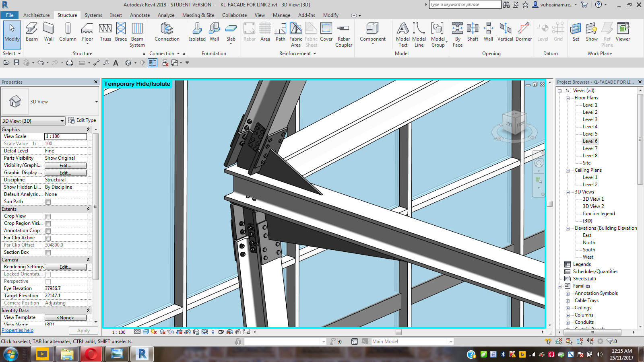644x362 pixels.
Task: Select the Truss tool
Action: (x=105, y=32)
